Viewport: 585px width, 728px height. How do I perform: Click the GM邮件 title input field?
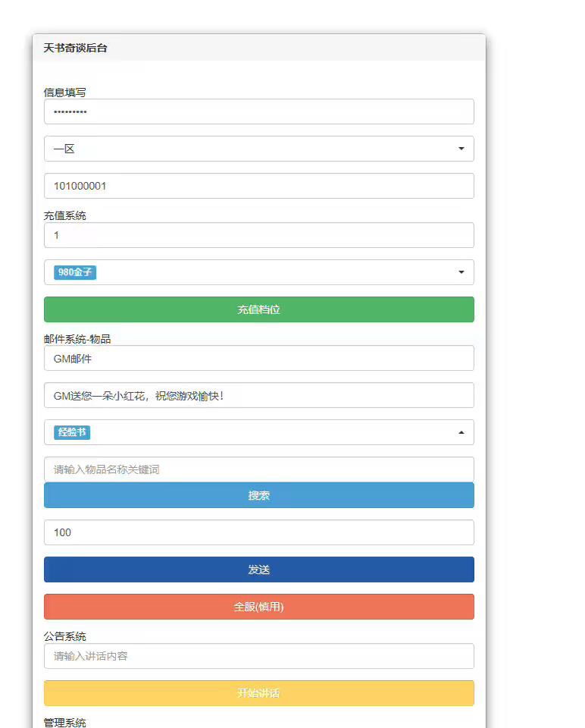[259, 358]
